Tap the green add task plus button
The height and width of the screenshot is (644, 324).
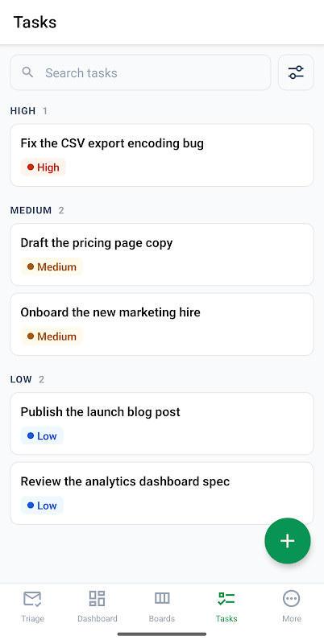click(x=288, y=540)
